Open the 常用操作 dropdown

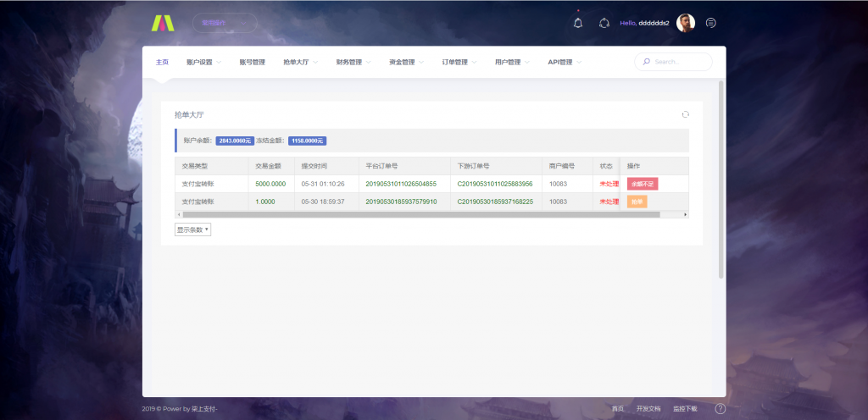click(x=224, y=23)
